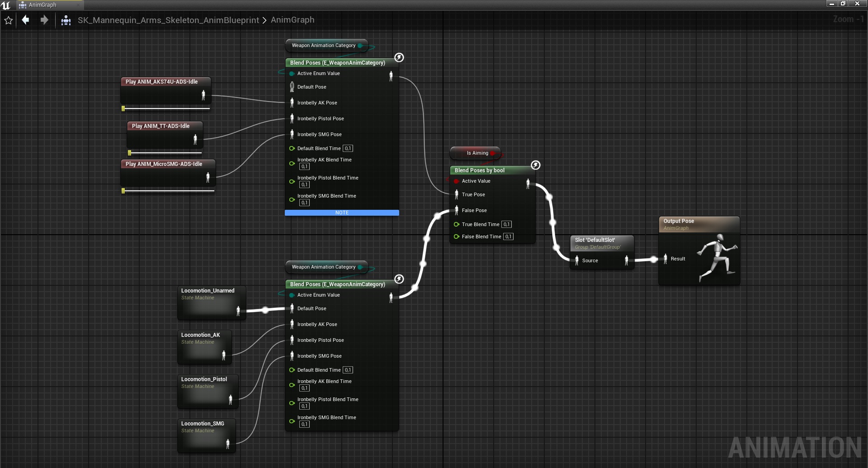
Task: Click the Source pin on Slot DefaultSlot node
Action: click(577, 260)
